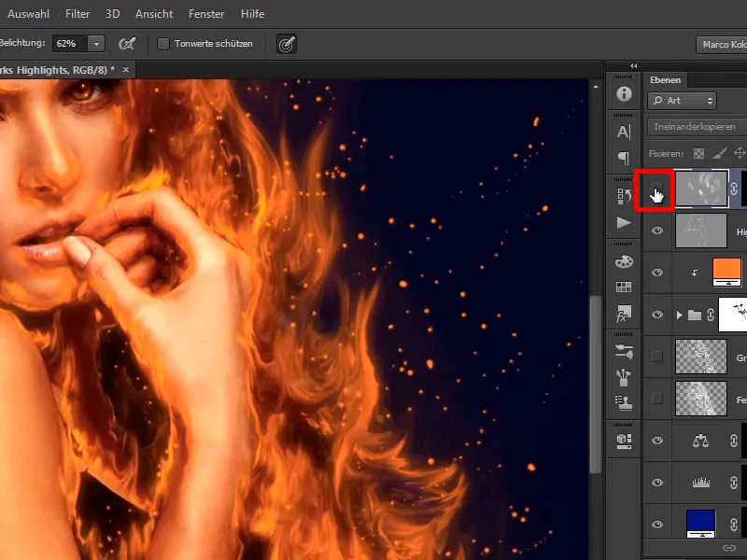Open the Brush Presets panel icon

[624, 352]
